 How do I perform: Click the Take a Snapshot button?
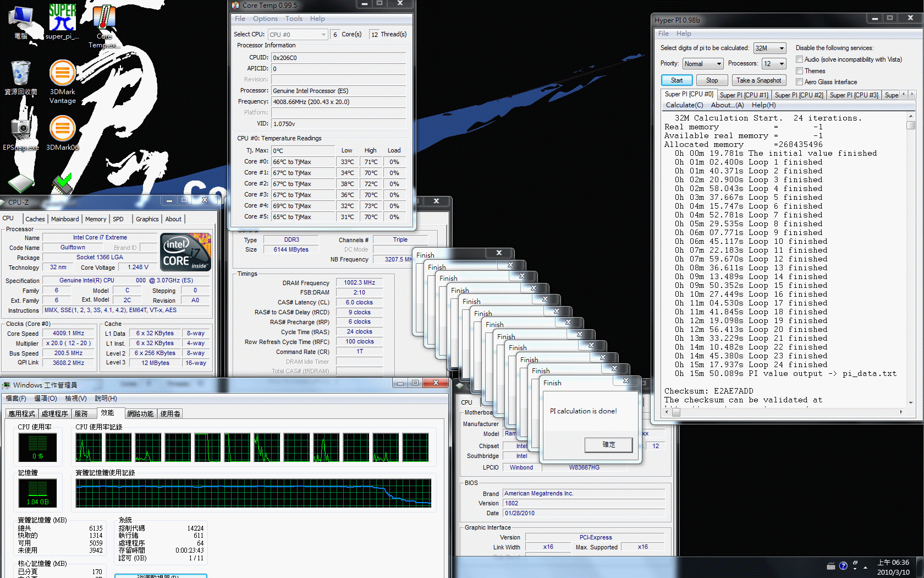(758, 80)
